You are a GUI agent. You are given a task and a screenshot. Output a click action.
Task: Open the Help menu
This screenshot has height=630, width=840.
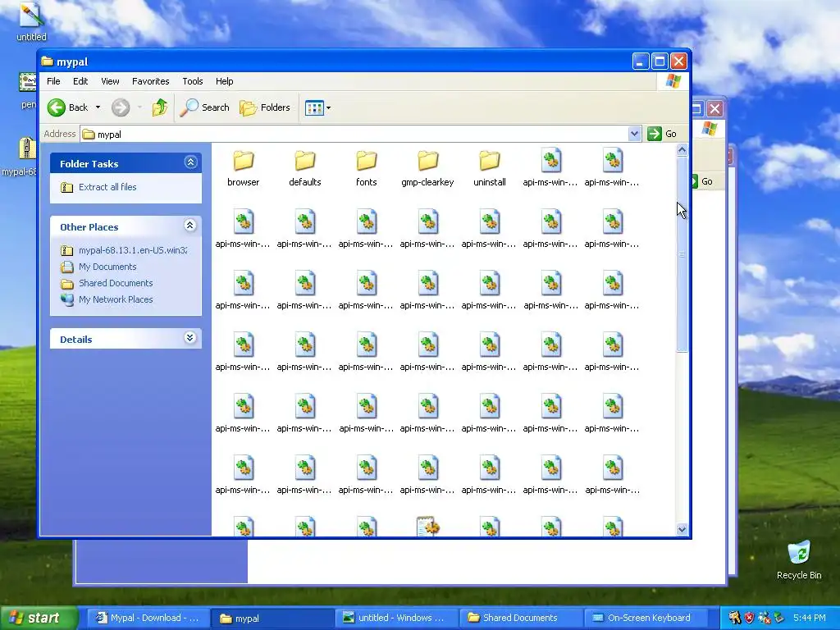click(x=225, y=81)
